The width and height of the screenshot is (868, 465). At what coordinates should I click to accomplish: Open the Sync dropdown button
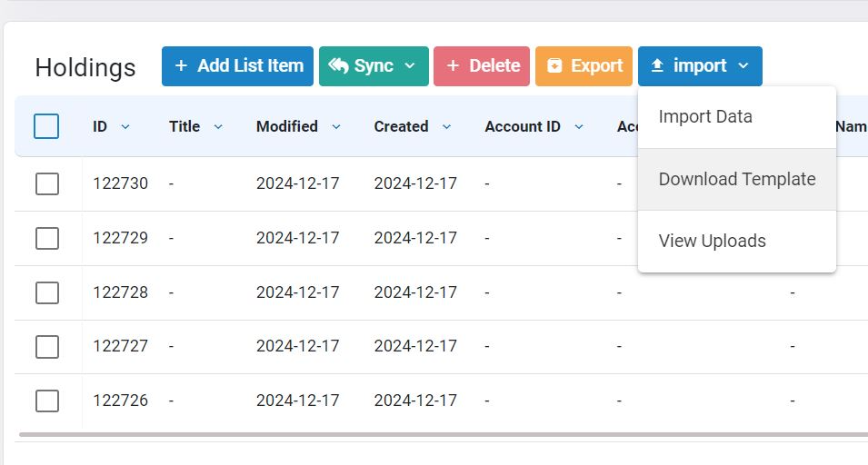(374, 65)
